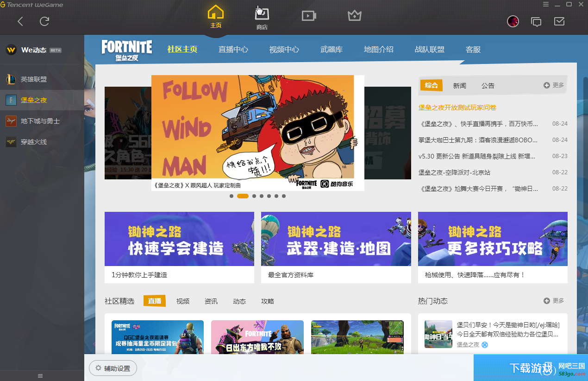Image resolution: width=588 pixels, height=381 pixels.
Task: Open the 堡贝们早安 hot post
Action: pyautogui.click(x=508, y=330)
